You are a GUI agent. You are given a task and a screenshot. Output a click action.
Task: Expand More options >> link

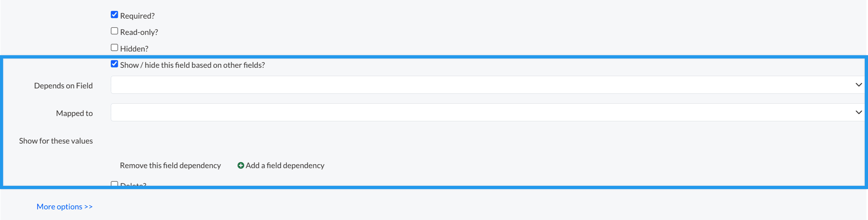click(x=65, y=206)
